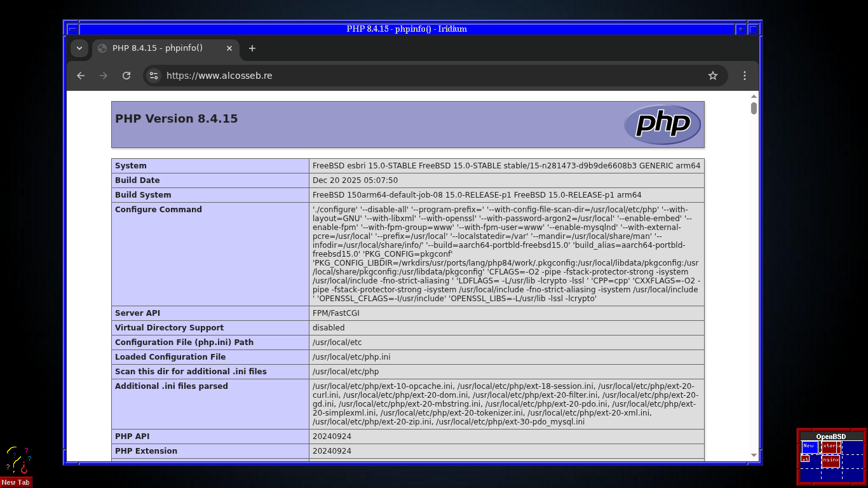
Task: Open the window menu from the title bar dash
Action: [72, 29]
